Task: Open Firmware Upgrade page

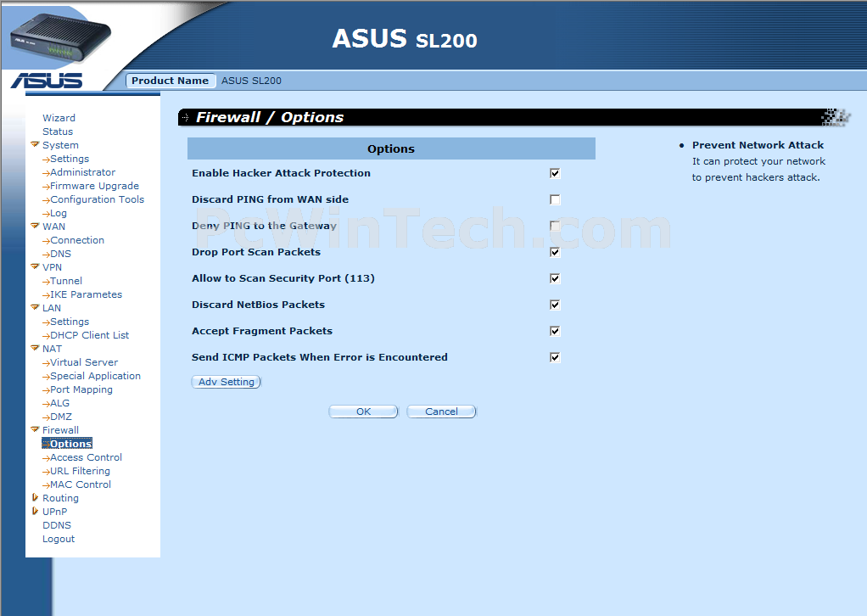Action: [x=94, y=186]
